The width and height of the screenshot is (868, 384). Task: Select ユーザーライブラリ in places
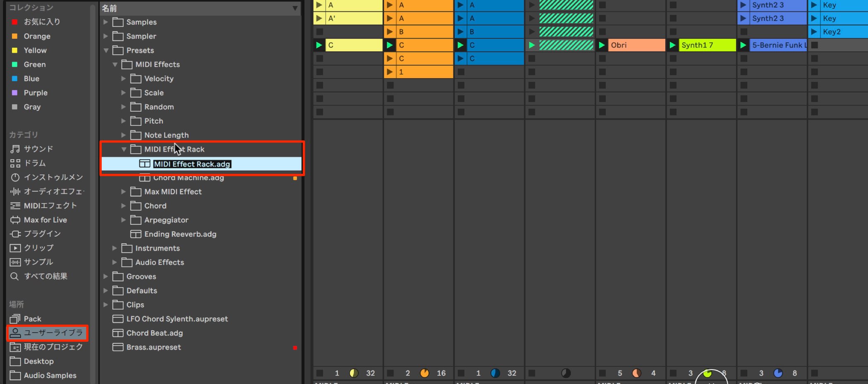click(x=47, y=333)
